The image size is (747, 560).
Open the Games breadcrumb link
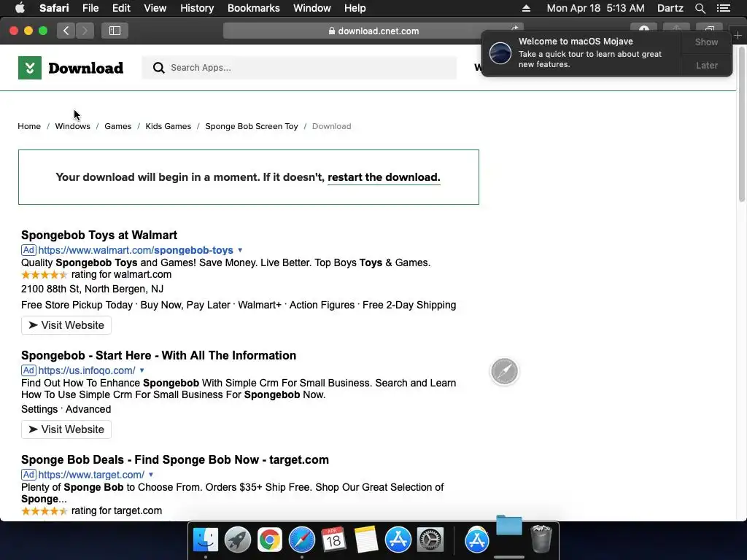(117, 126)
